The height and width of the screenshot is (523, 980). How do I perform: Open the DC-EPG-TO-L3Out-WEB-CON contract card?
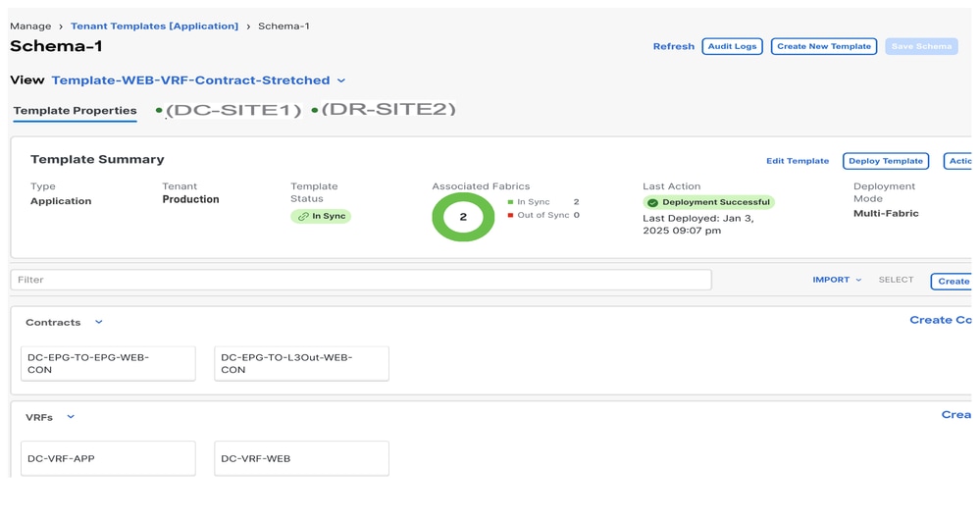[301, 364]
